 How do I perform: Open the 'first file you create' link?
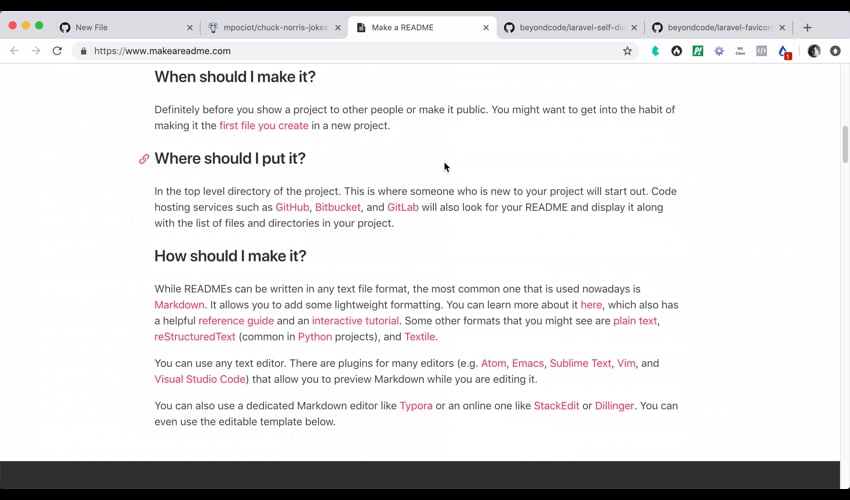click(x=263, y=125)
